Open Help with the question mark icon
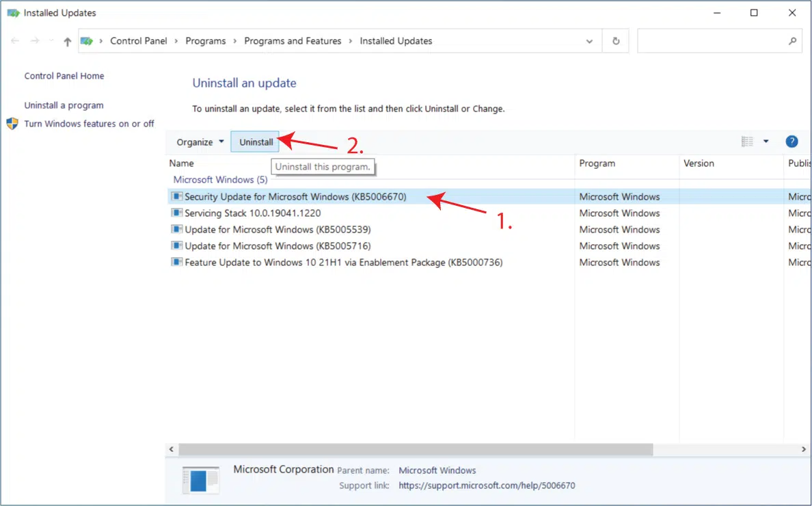This screenshot has width=812, height=506. pos(791,142)
